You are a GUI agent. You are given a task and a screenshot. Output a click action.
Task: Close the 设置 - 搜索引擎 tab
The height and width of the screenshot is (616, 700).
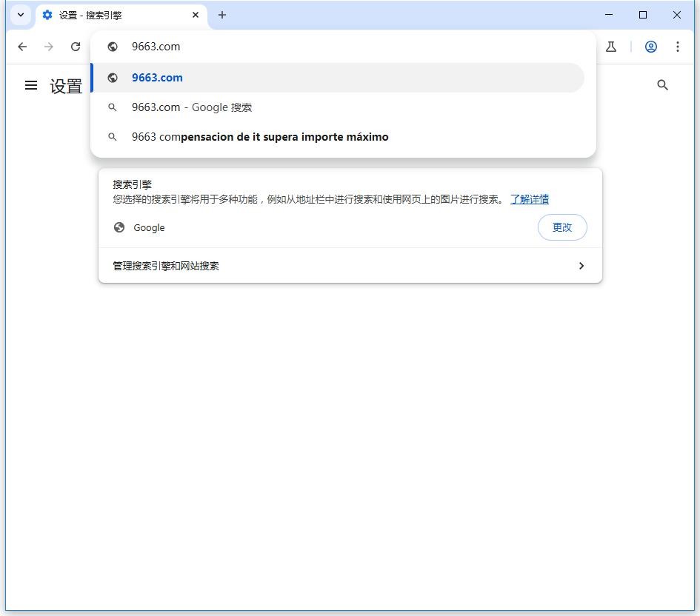(x=195, y=15)
